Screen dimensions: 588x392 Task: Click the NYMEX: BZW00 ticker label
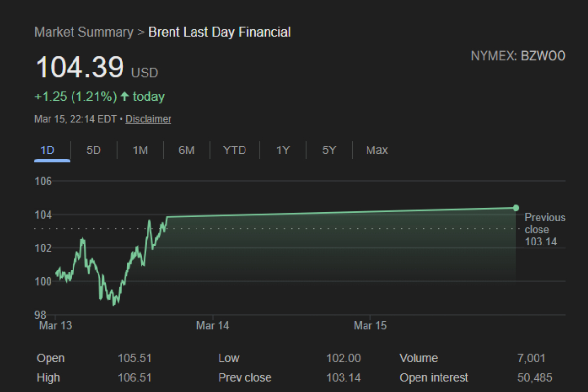[x=518, y=56]
